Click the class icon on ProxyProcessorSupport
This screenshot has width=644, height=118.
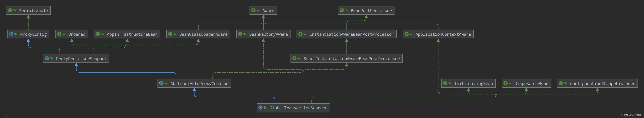[47, 58]
